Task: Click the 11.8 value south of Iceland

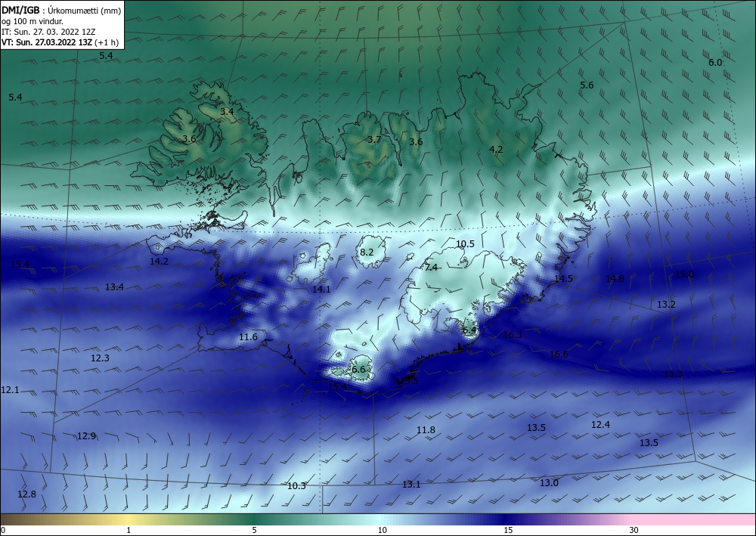Action: click(426, 430)
